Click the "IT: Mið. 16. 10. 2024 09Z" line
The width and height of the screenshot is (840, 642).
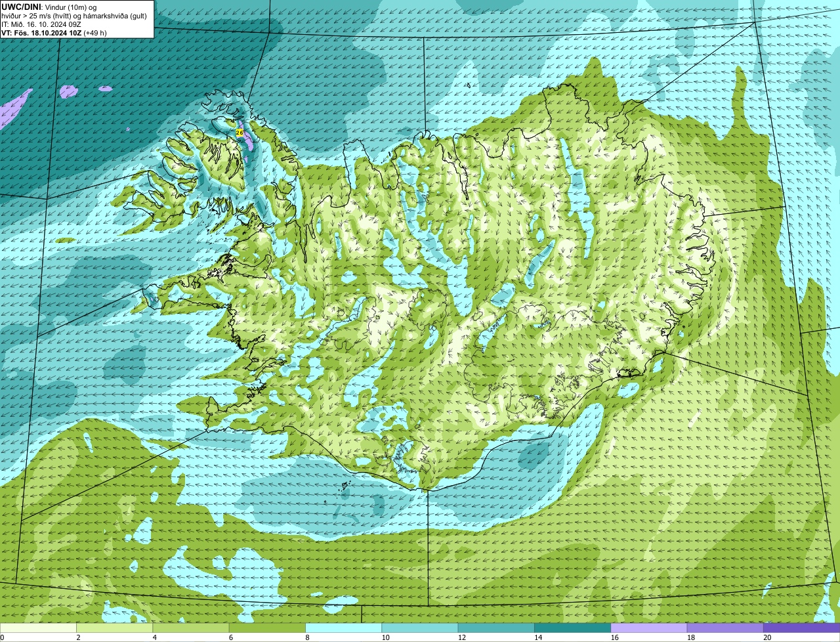coord(41,24)
